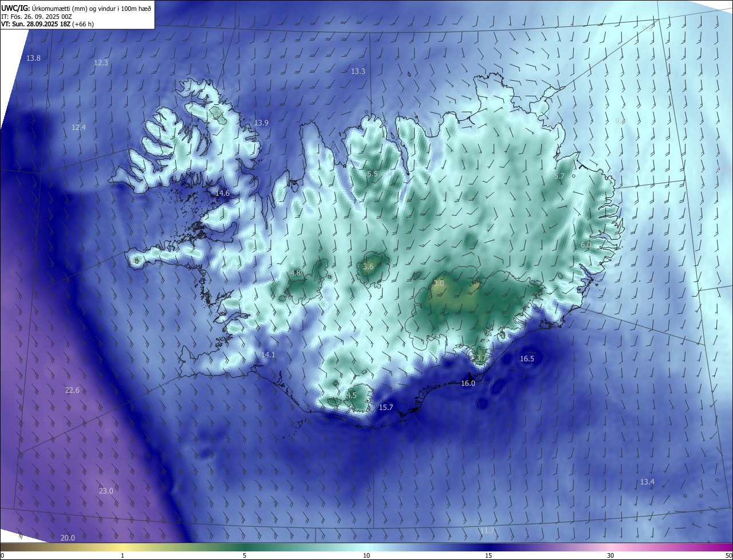The image size is (733, 560).
Task: Click the 'VT: Sun. 28.09.2025 18Z (+66 h)' line
Action: (x=48, y=24)
